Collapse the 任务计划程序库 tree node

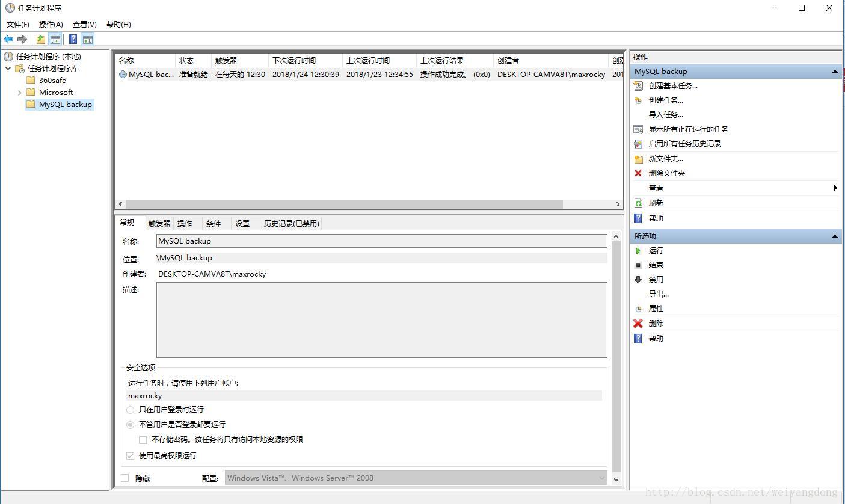pyautogui.click(x=8, y=69)
